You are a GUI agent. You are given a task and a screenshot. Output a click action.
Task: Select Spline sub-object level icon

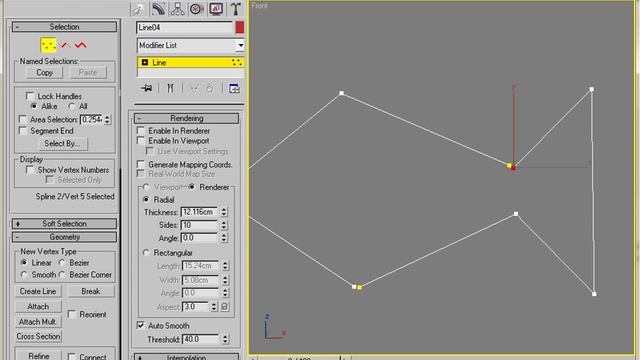80,45
